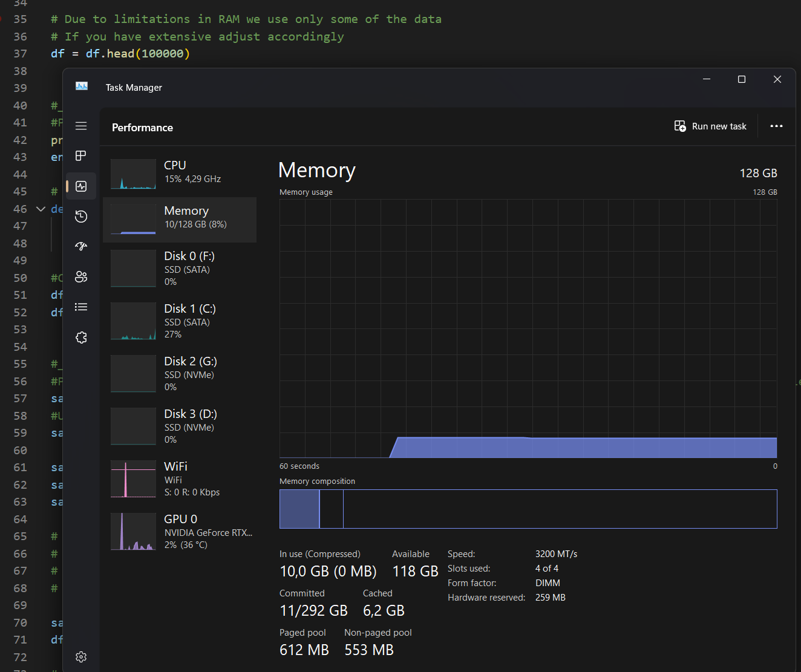
Task: Close the Task Manager window
Action: pyautogui.click(x=777, y=79)
